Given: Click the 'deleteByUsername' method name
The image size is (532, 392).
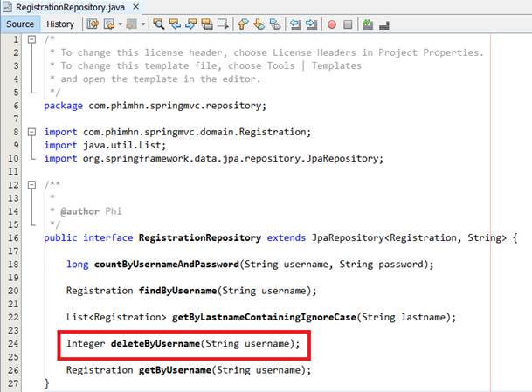Looking at the screenshot, I should (x=155, y=343).
